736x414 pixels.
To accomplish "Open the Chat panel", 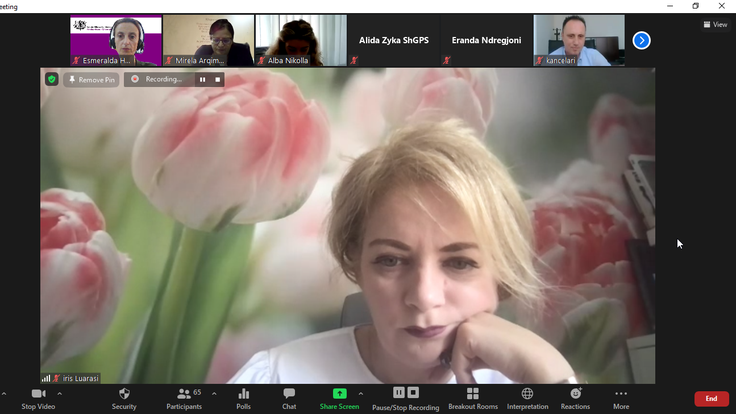I will point(289,398).
